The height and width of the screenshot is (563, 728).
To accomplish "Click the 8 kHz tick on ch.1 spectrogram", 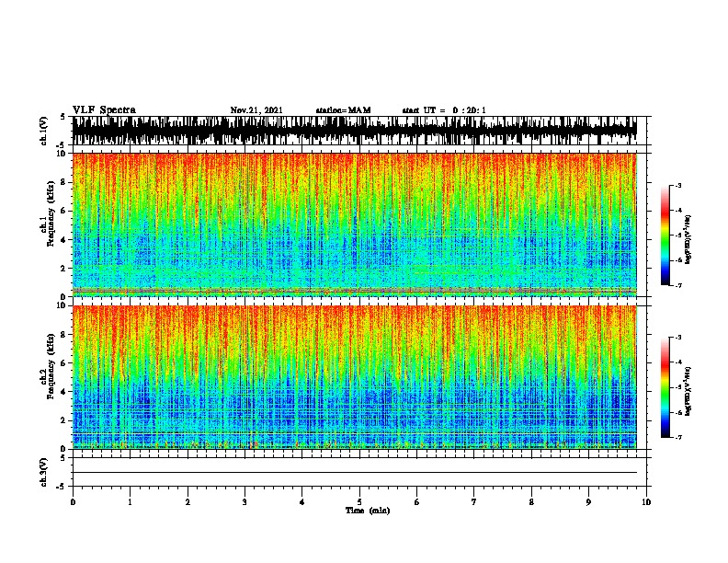I will [64, 182].
